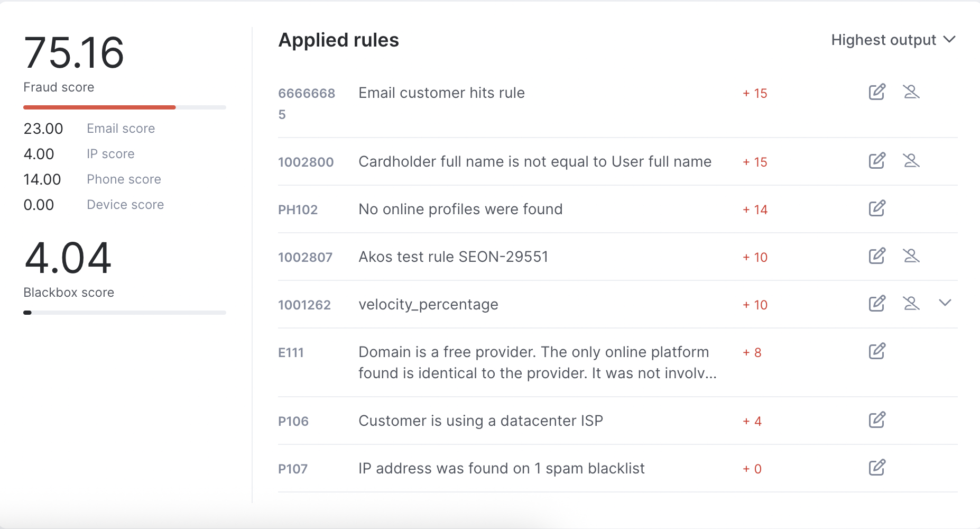Click the + 8 score for E111
The width and height of the screenshot is (980, 529).
click(x=752, y=352)
